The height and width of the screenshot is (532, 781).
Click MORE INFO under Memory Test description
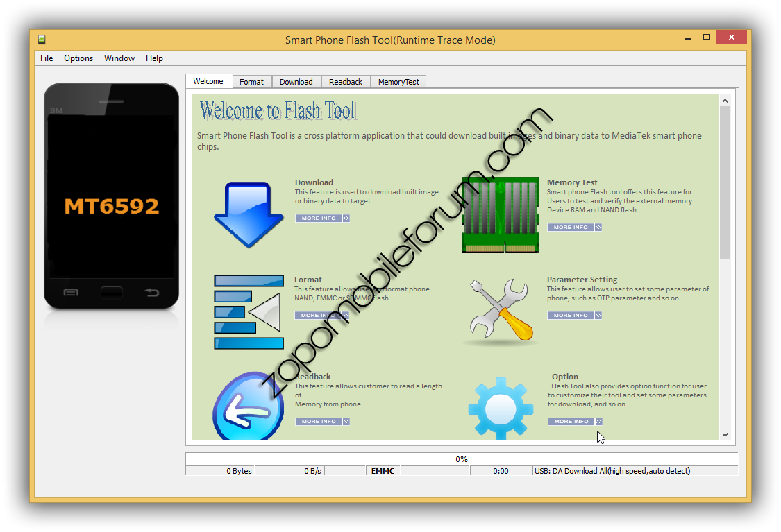(574, 228)
